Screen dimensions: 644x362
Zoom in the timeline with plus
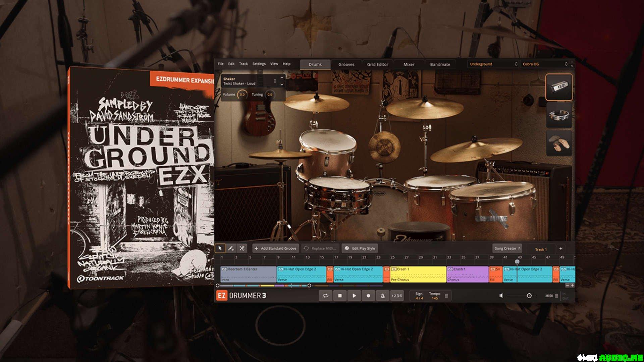[572, 285]
